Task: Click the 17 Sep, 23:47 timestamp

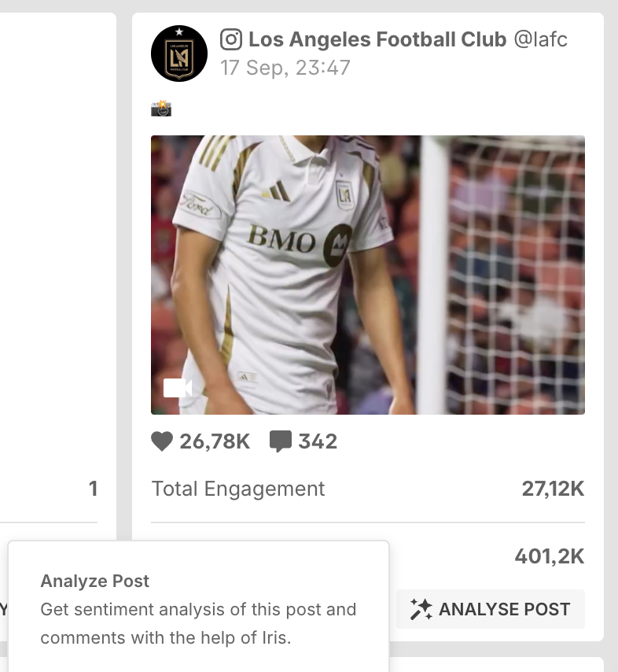Action: tap(285, 68)
